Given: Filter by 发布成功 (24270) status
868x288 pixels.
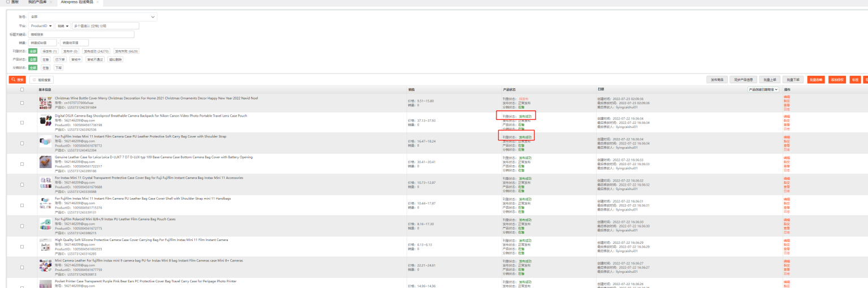Looking at the screenshot, I should 96,51.
